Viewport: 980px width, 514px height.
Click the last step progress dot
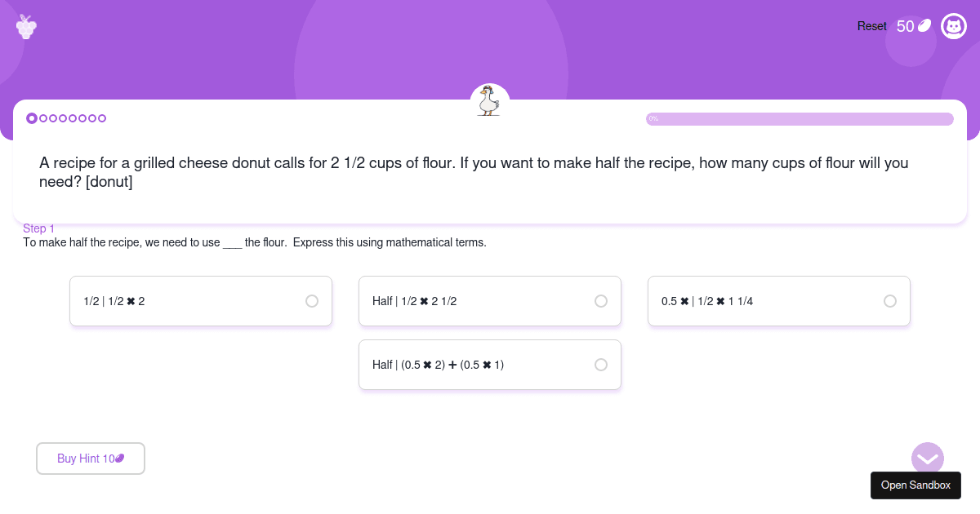click(104, 117)
